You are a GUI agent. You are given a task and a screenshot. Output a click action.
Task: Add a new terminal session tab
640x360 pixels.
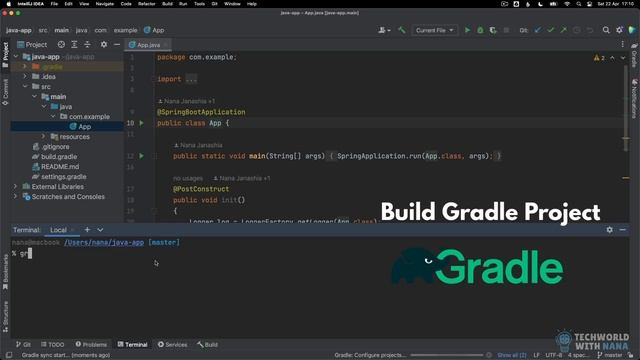[87, 230]
